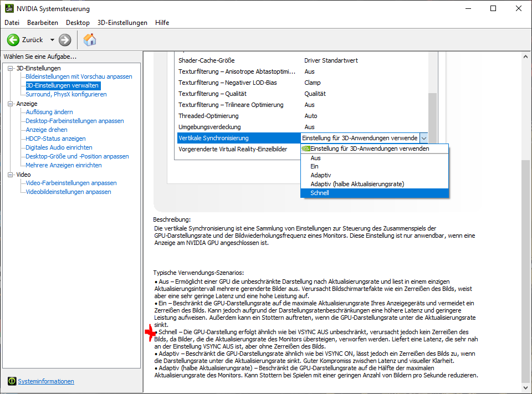Image resolution: width=532 pixels, height=394 pixels.
Task: Choose Adaptiv in VSync dropdown list
Action: point(375,175)
